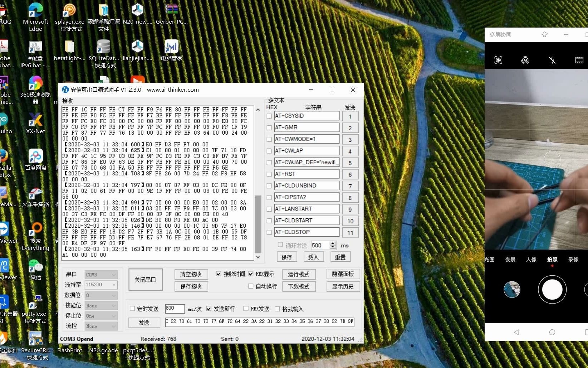Click 下载模式 button
Image resolution: width=588 pixels, height=368 pixels.
[299, 286]
